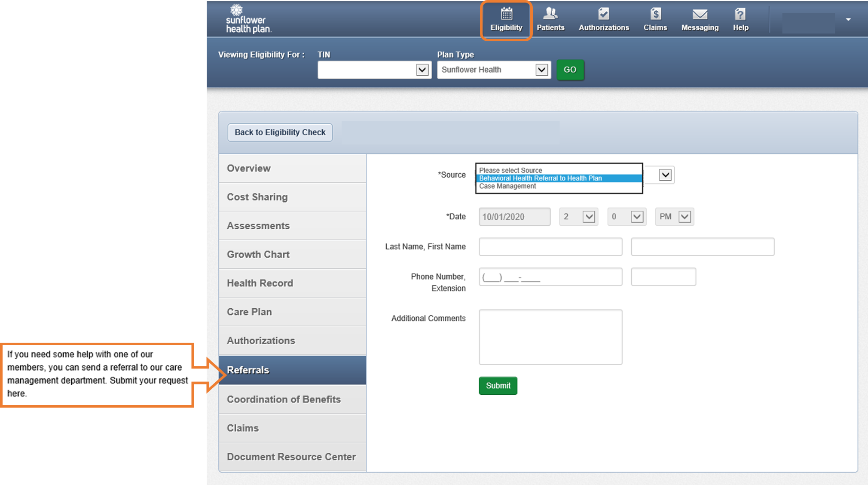
Task: Open the Eligibility calendar icon
Action: pos(506,14)
